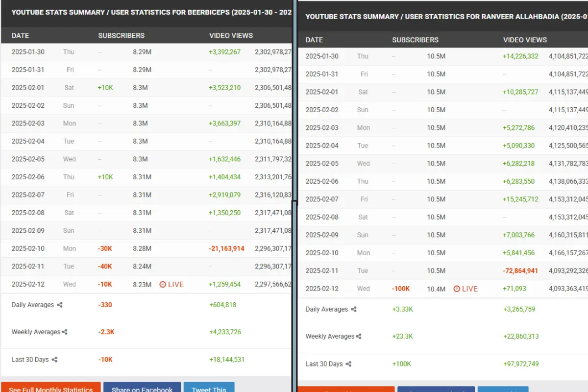Click Share on Facebook button in BeerBiceps panel

(142, 387)
